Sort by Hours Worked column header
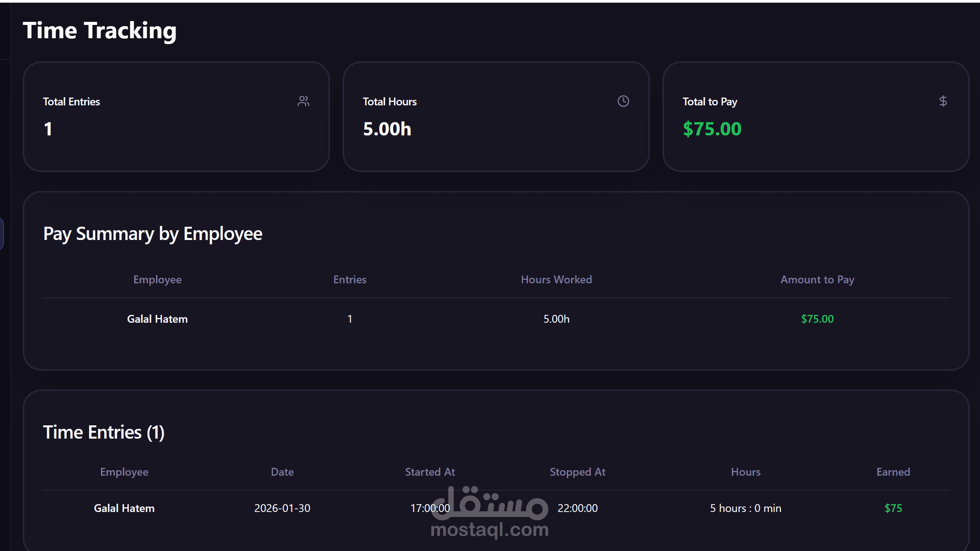 pos(556,280)
